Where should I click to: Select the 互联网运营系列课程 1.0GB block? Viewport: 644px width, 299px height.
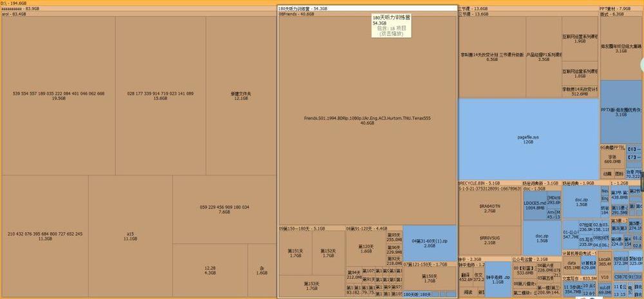pyautogui.click(x=580, y=73)
